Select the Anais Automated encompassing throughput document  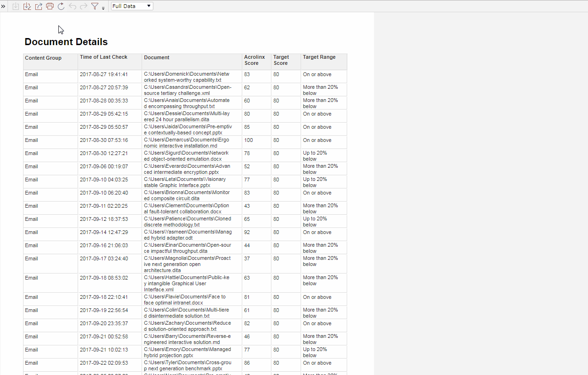tap(187, 103)
